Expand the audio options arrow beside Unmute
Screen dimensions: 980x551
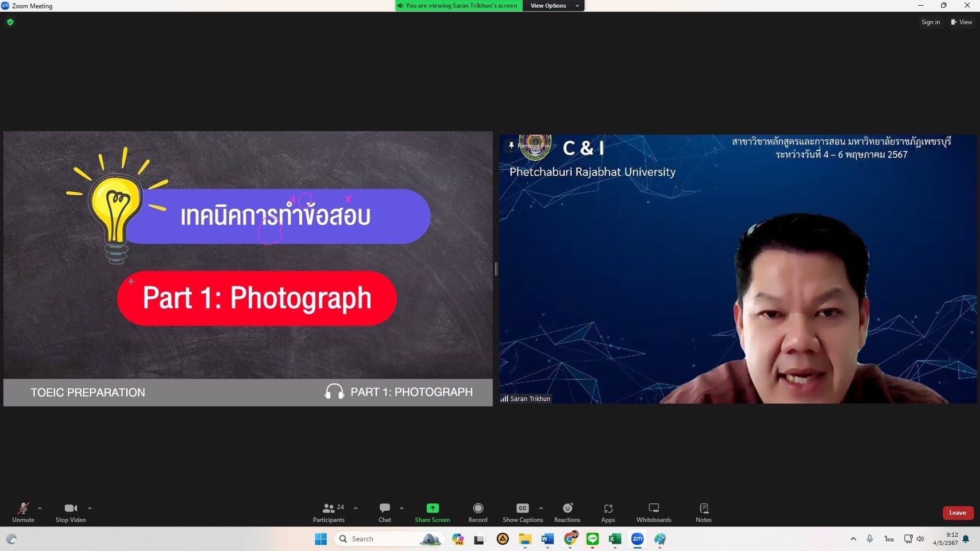pyautogui.click(x=40, y=508)
